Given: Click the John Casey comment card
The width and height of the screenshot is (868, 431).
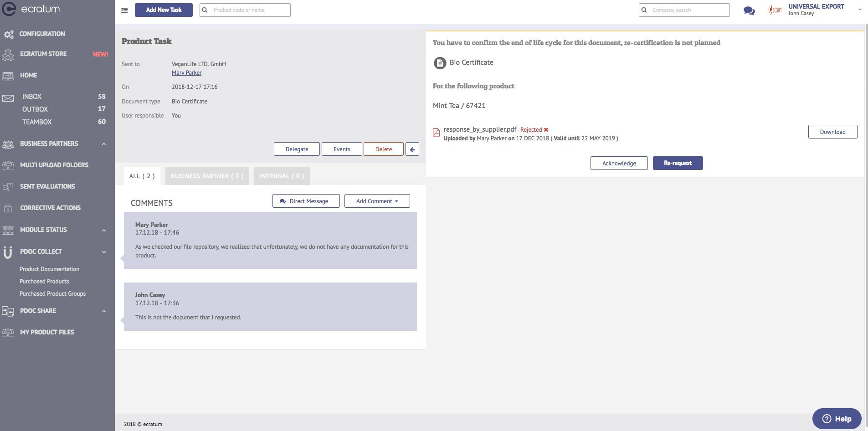Looking at the screenshot, I should click(270, 307).
